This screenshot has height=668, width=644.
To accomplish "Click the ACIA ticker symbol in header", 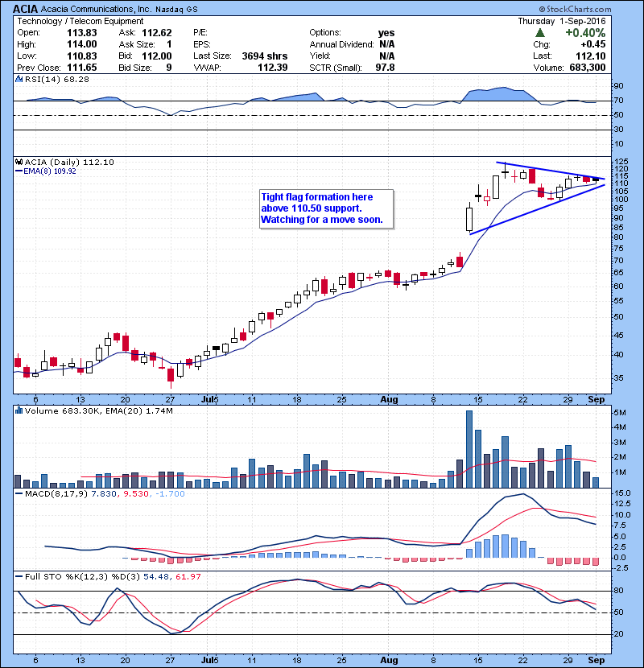I will click(26, 9).
